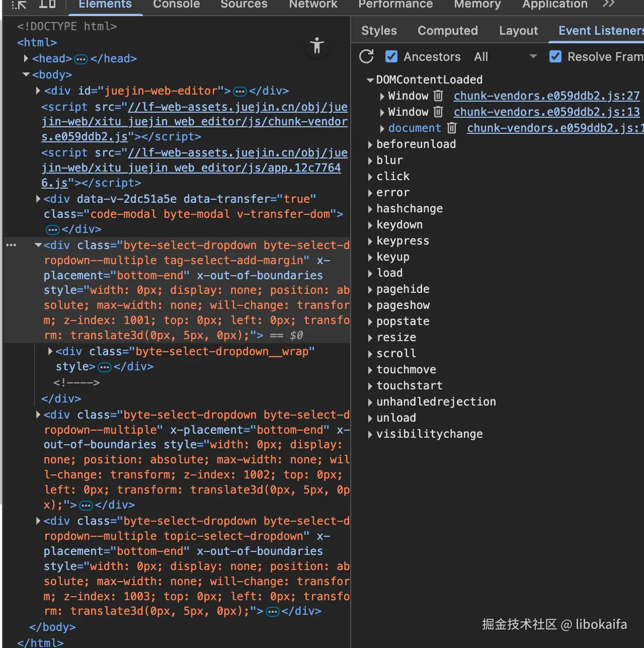Screen dimensions: 644x648
Task: Select the inspect element picker icon
Action: pos(19,5)
